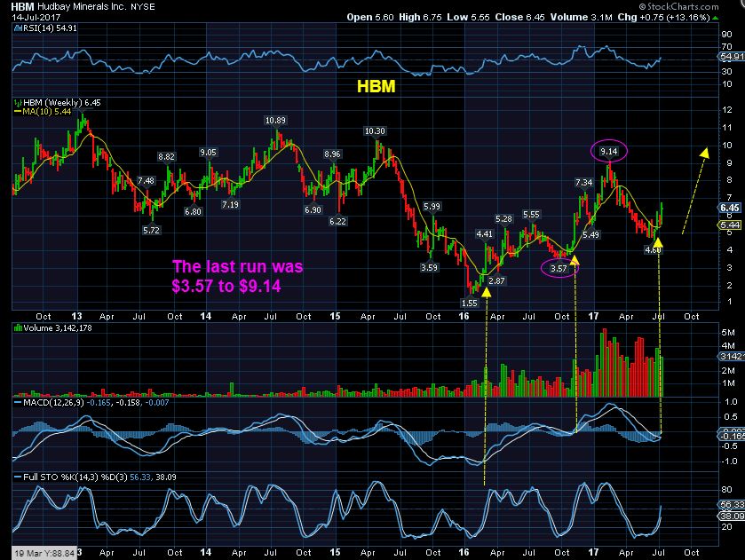
Task: Click the 3.57 low price label
Action: click(x=559, y=269)
